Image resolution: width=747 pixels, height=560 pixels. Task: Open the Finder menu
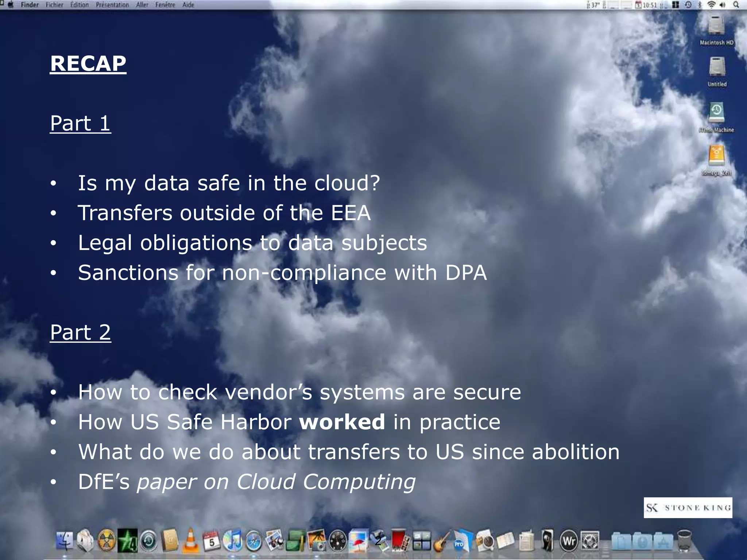(x=30, y=5)
